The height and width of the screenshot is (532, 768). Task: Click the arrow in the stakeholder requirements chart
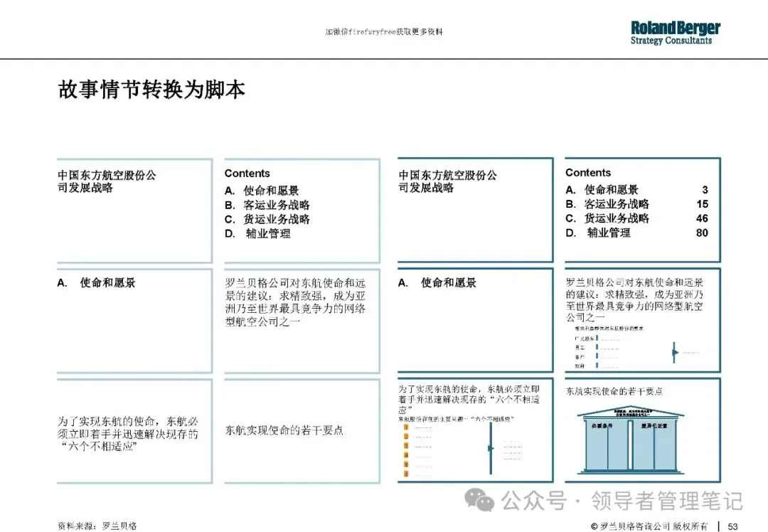675,352
